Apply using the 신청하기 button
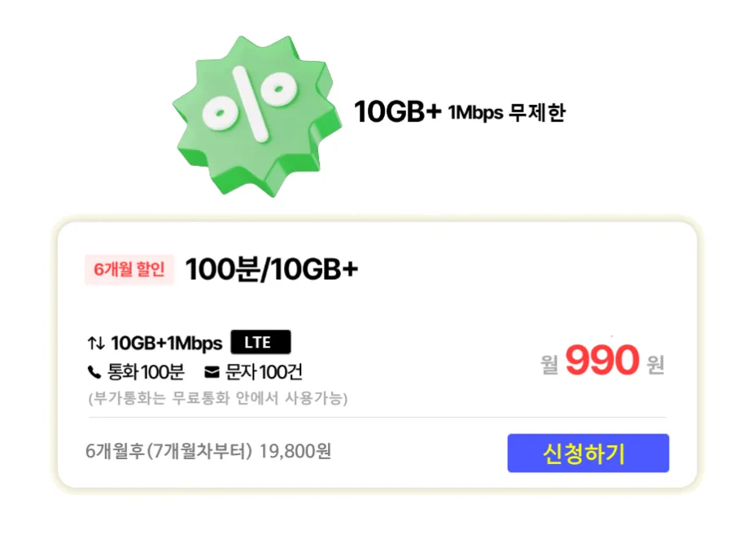 588,453
